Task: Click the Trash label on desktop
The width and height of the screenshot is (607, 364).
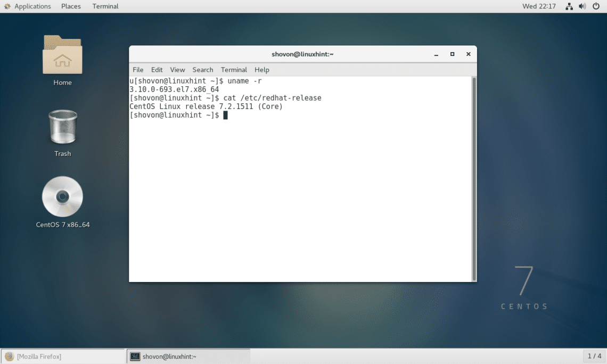Action: [x=63, y=154]
